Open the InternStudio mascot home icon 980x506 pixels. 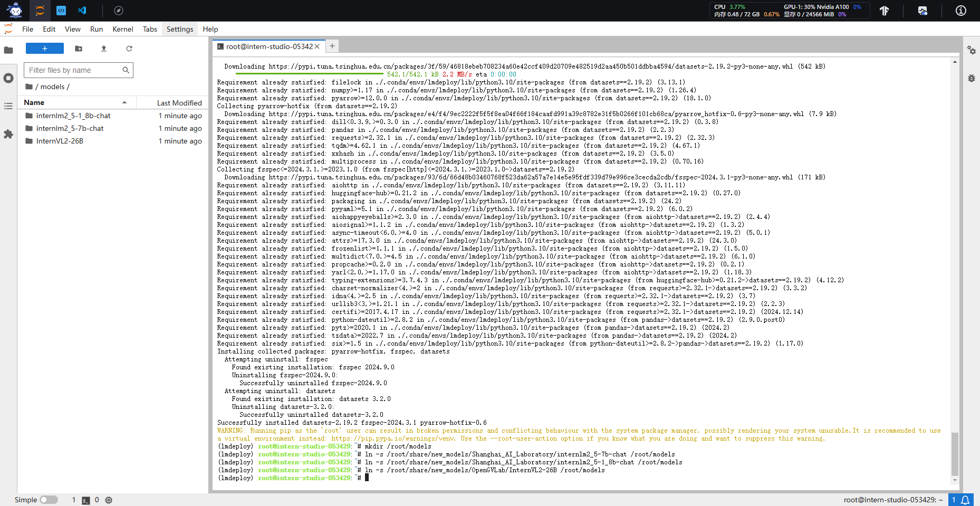coord(15,10)
